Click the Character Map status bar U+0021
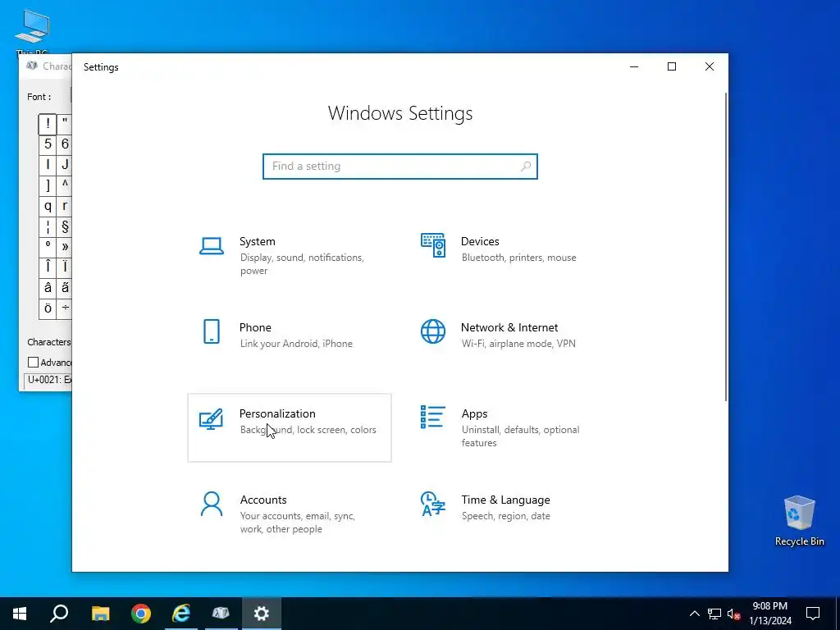This screenshot has width=840, height=630. (48, 380)
